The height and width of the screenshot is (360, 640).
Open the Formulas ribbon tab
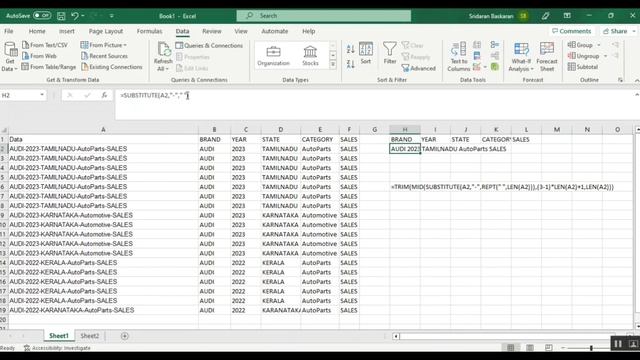tap(149, 31)
